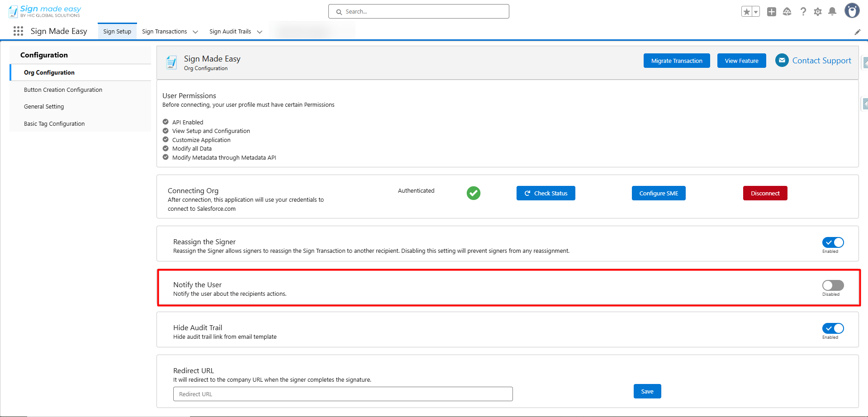868x417 pixels.
Task: Click the View Setup and Configuration check icon
Action: pyautogui.click(x=166, y=131)
